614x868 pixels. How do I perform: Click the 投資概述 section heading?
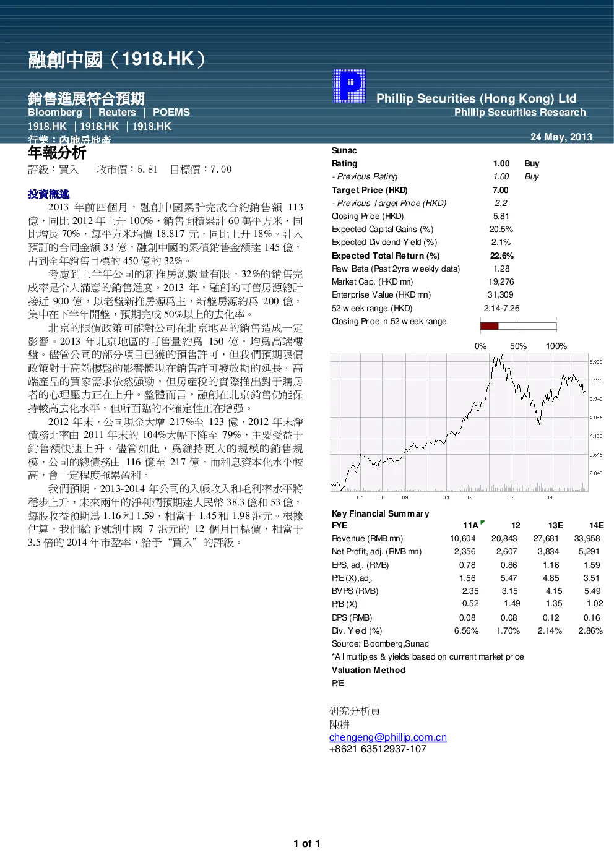48,194
